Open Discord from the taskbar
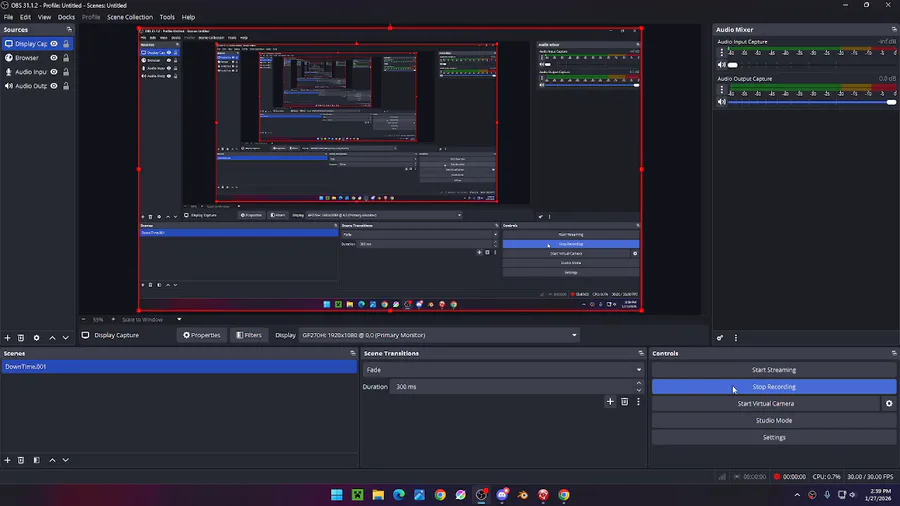Image resolution: width=900 pixels, height=506 pixels. point(502,495)
